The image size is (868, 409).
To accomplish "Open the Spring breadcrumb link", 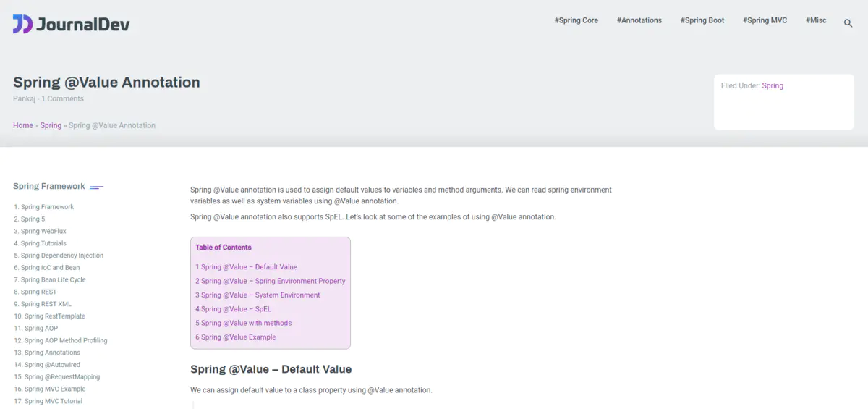I will click(51, 125).
